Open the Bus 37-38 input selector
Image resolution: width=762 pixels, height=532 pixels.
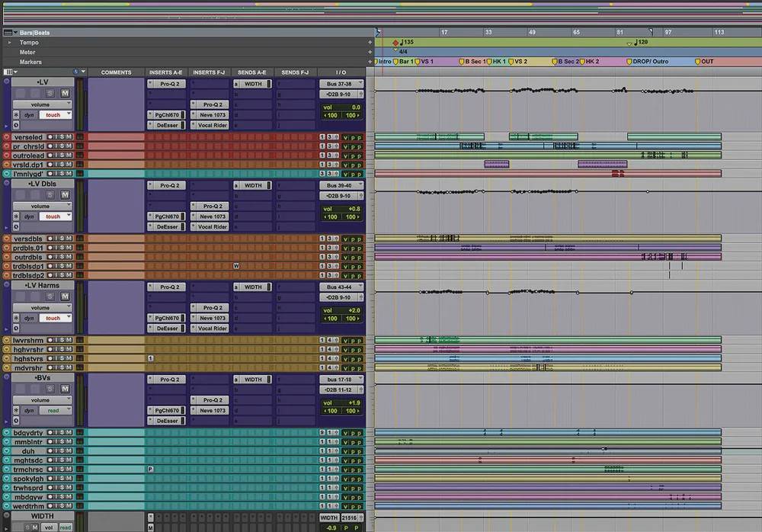340,84
